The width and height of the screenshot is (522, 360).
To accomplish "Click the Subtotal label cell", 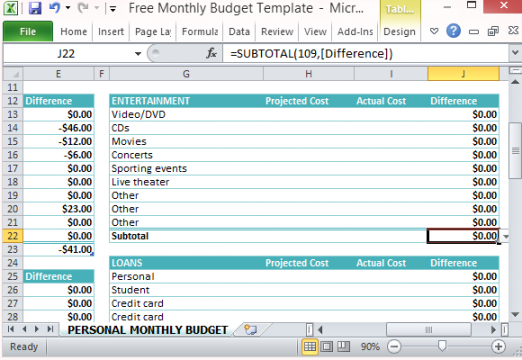I will (186, 236).
